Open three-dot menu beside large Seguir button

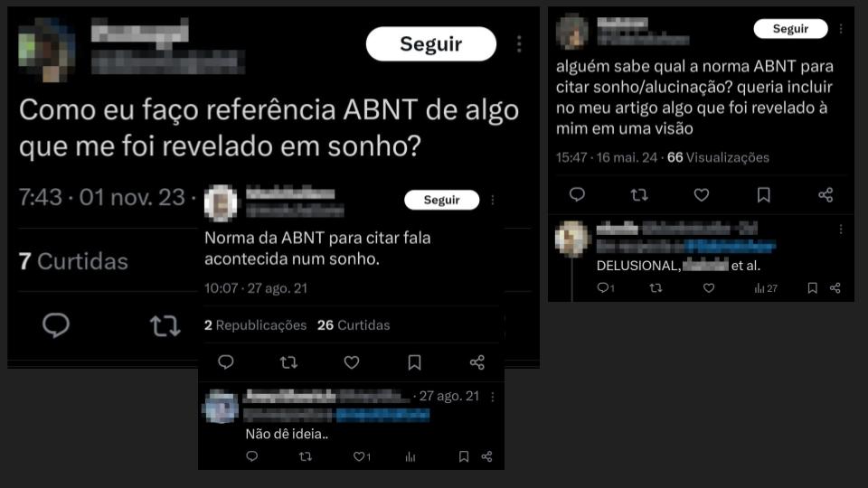519,43
